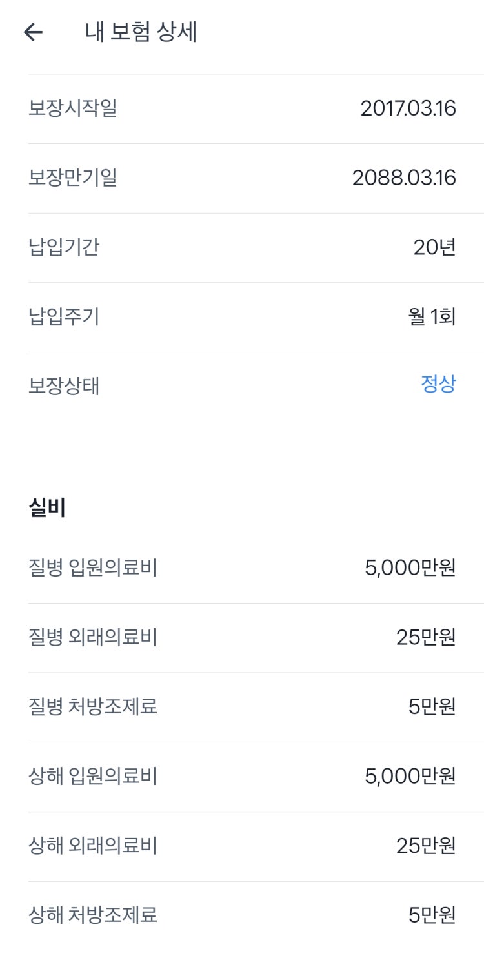Click the 내 보험 상세 page title
The height and width of the screenshot is (980, 484).
pyautogui.click(x=141, y=32)
